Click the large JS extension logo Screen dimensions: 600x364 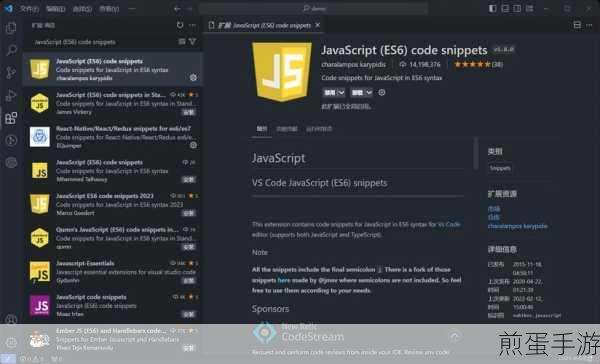pos(282,72)
